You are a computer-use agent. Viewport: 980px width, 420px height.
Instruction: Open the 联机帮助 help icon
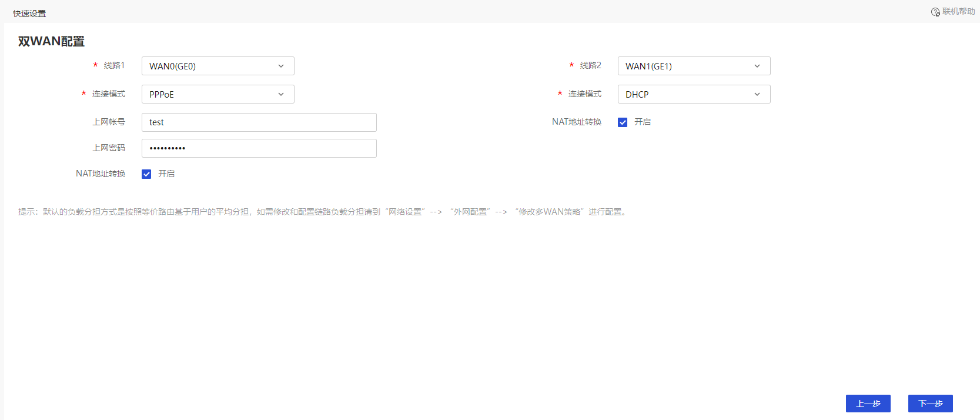[935, 12]
